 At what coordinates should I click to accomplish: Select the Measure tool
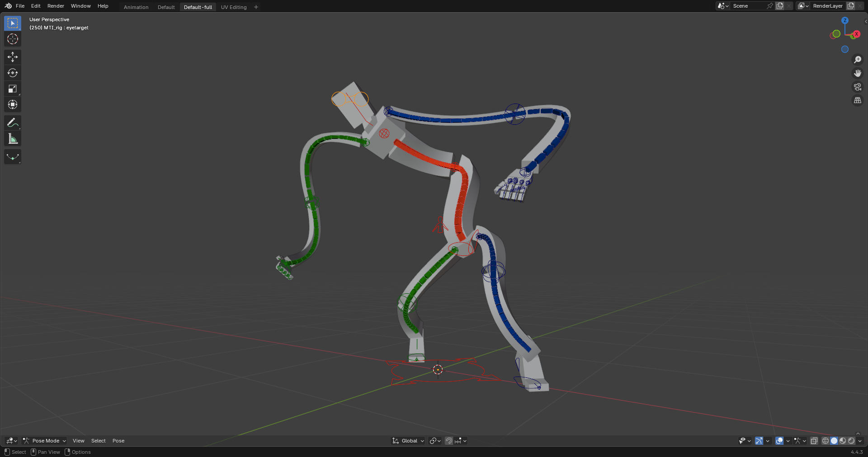12,138
